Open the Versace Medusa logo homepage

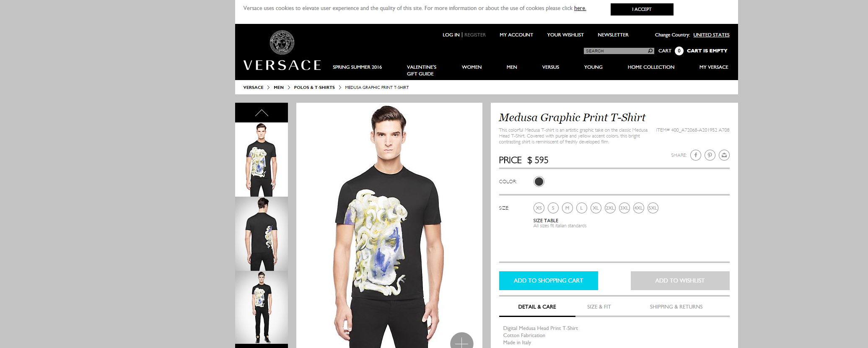click(282, 51)
